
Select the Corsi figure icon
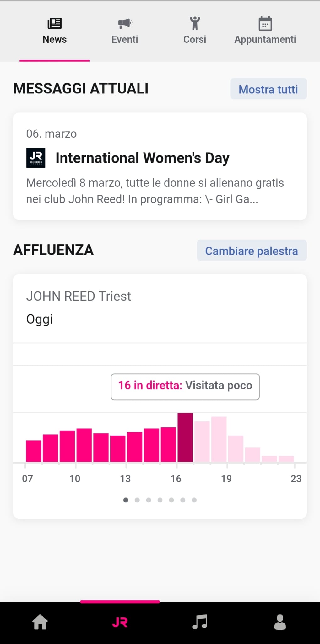click(x=195, y=23)
